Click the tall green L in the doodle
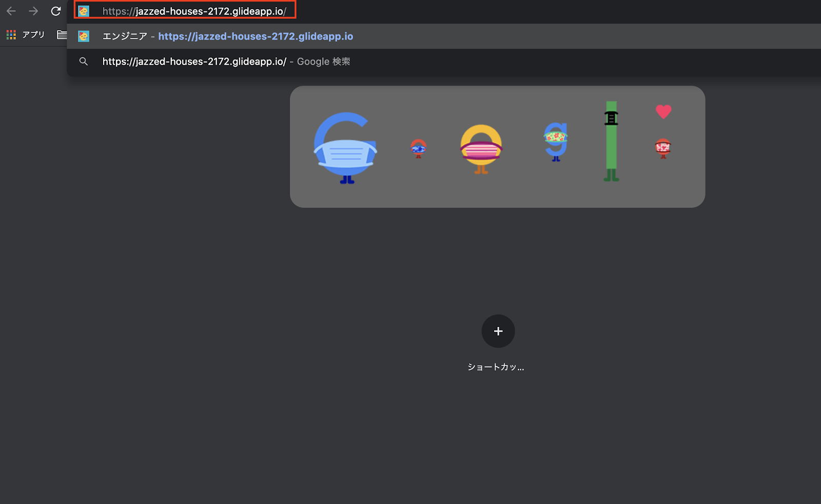The width and height of the screenshot is (821, 504). (x=611, y=141)
